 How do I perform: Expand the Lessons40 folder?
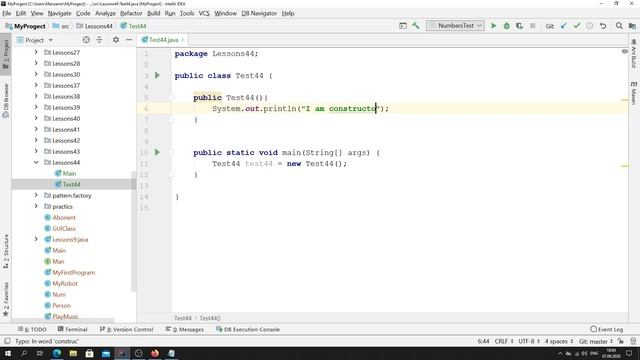pyautogui.click(x=36, y=118)
